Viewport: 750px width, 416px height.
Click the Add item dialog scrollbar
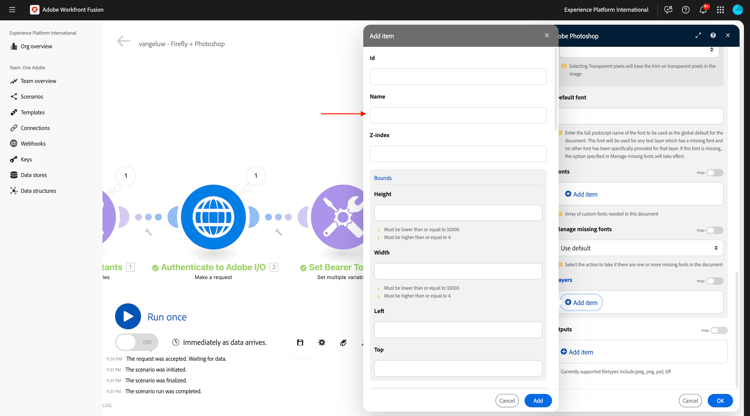[x=556, y=88]
